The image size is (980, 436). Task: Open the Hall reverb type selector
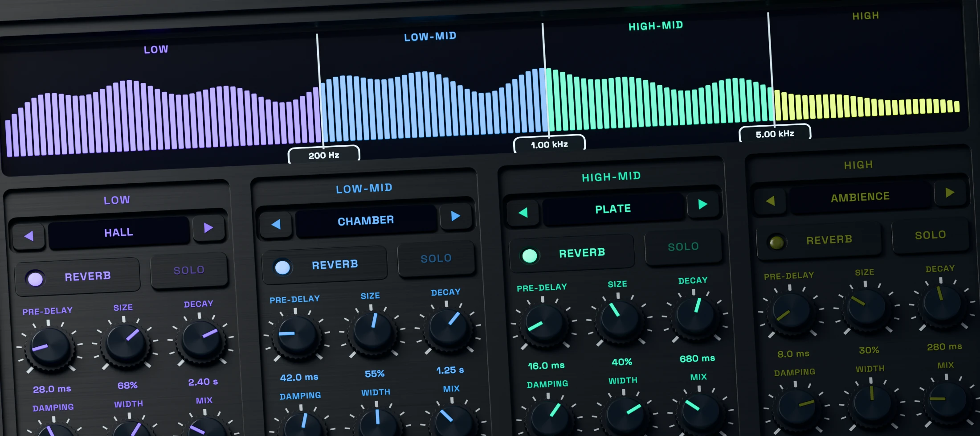[119, 232]
